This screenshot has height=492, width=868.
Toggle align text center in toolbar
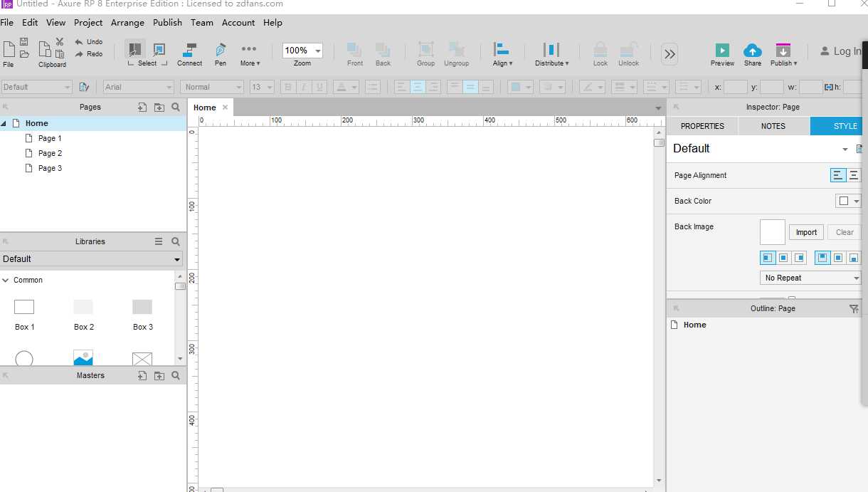[418, 87]
